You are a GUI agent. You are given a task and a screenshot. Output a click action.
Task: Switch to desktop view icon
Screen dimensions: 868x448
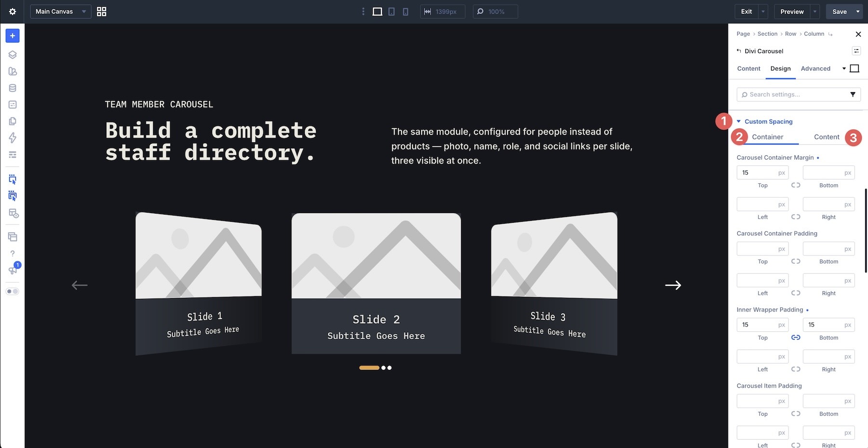pyautogui.click(x=377, y=12)
